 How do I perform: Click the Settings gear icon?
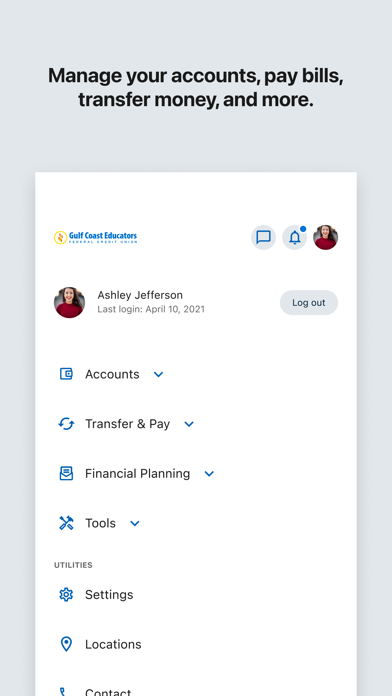(66, 595)
